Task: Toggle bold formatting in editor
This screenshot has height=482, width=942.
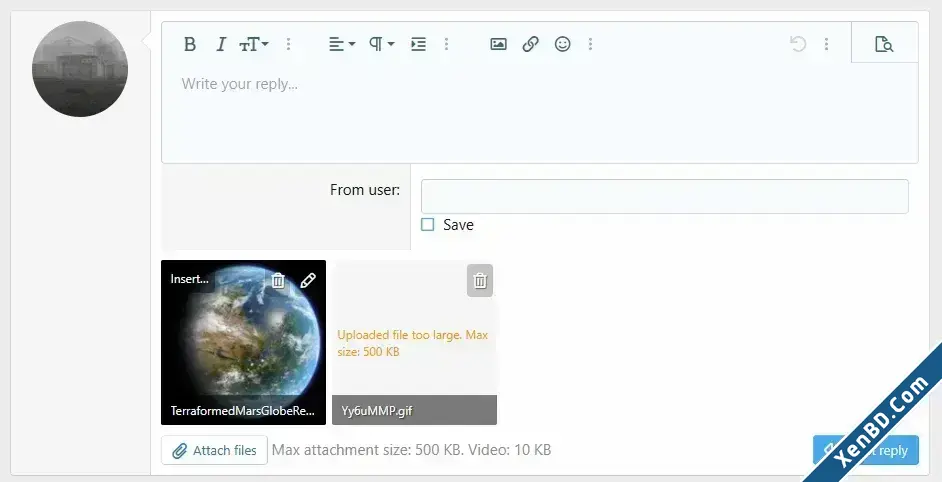Action: coord(190,44)
